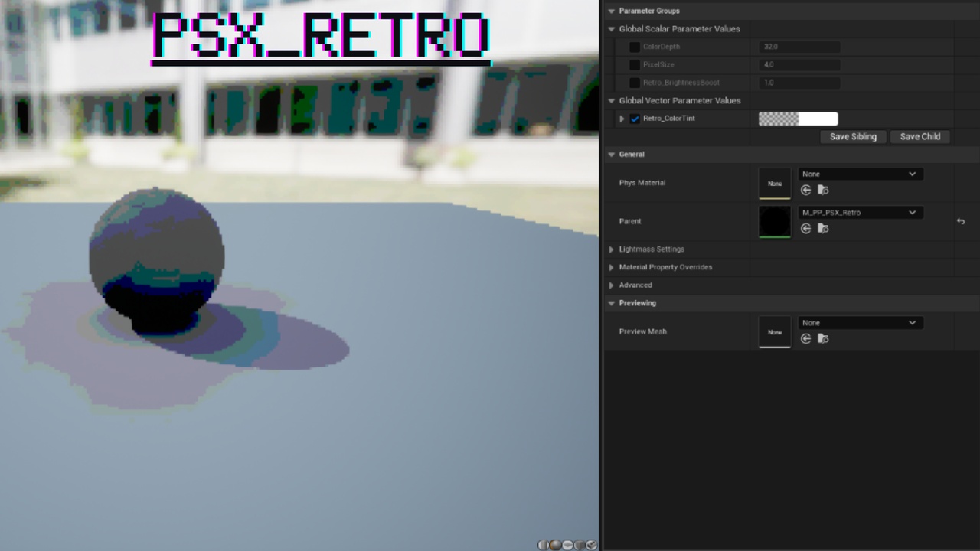Use selected asset for Preview Mesh
Viewport: 980px width, 551px height.
click(806, 338)
